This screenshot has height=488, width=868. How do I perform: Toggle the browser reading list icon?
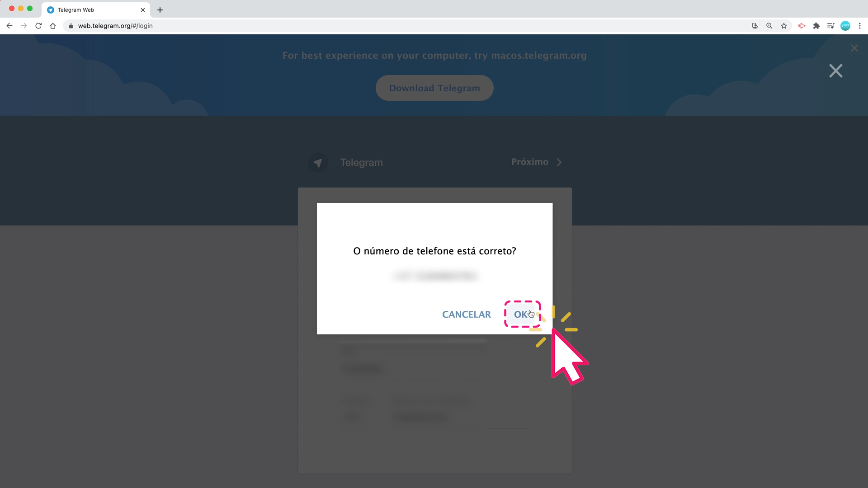tap(831, 26)
